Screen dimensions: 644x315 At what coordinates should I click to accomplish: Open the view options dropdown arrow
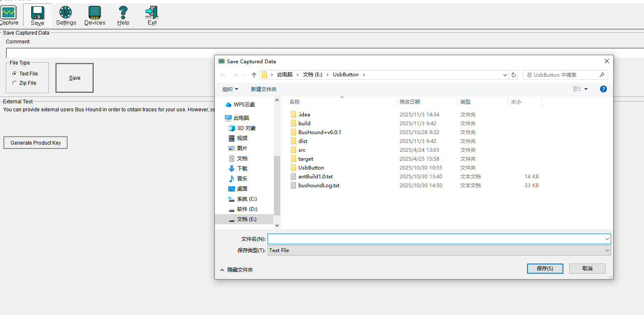pos(586,89)
